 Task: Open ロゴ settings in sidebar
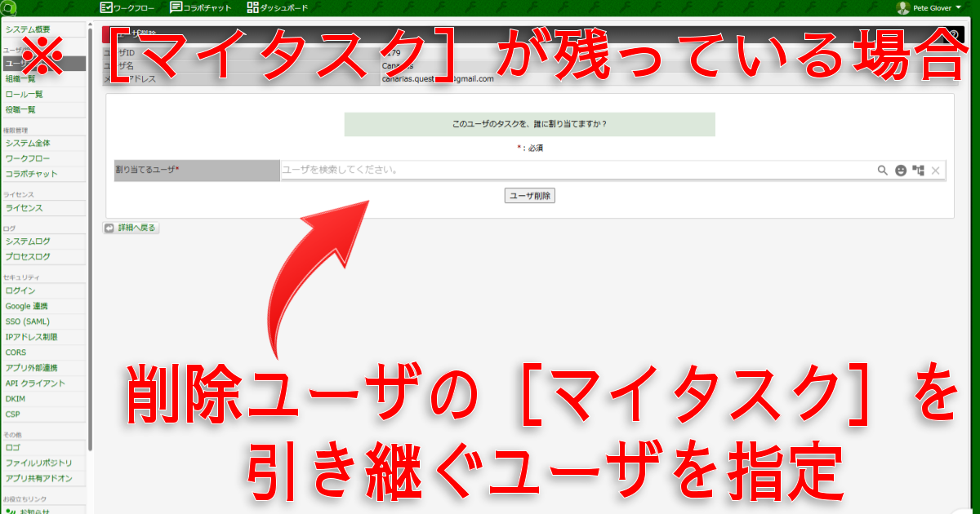[x=43, y=448]
